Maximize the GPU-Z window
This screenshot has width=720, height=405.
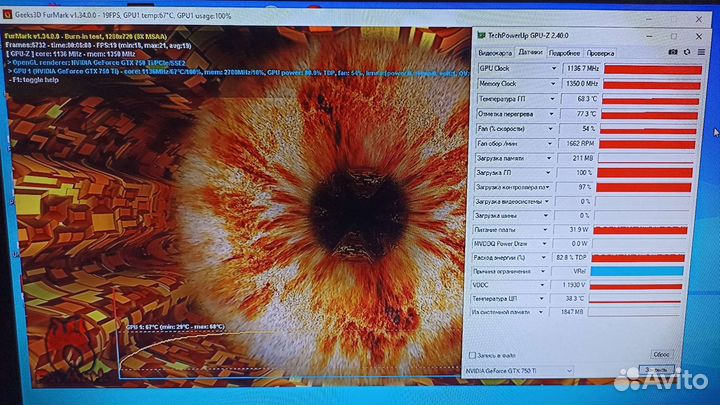pos(673,35)
